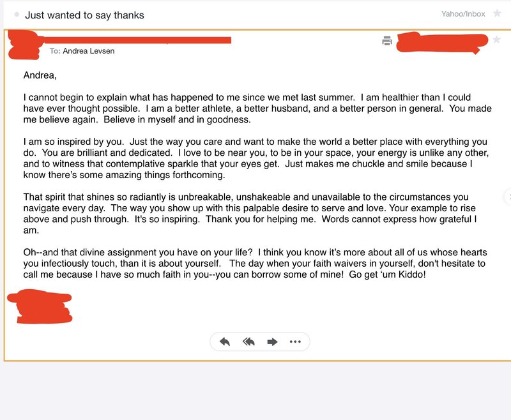The width and height of the screenshot is (511, 420).
Task: Select the subject "Just wanted to say thanks"
Action: coord(84,15)
